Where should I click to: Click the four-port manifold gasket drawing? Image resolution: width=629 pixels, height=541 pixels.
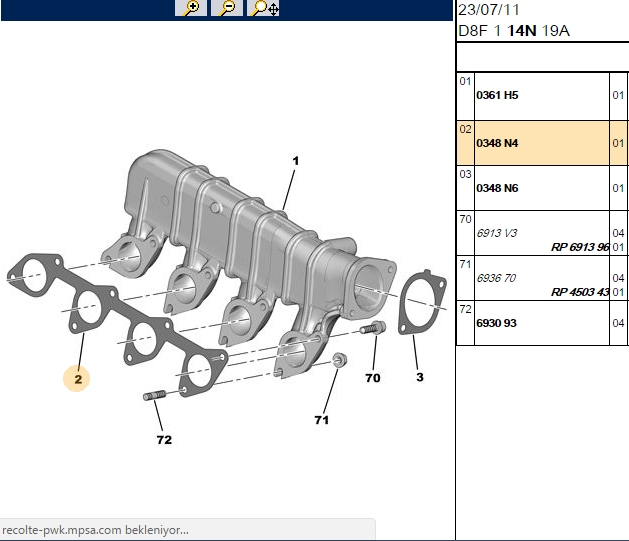(117, 325)
